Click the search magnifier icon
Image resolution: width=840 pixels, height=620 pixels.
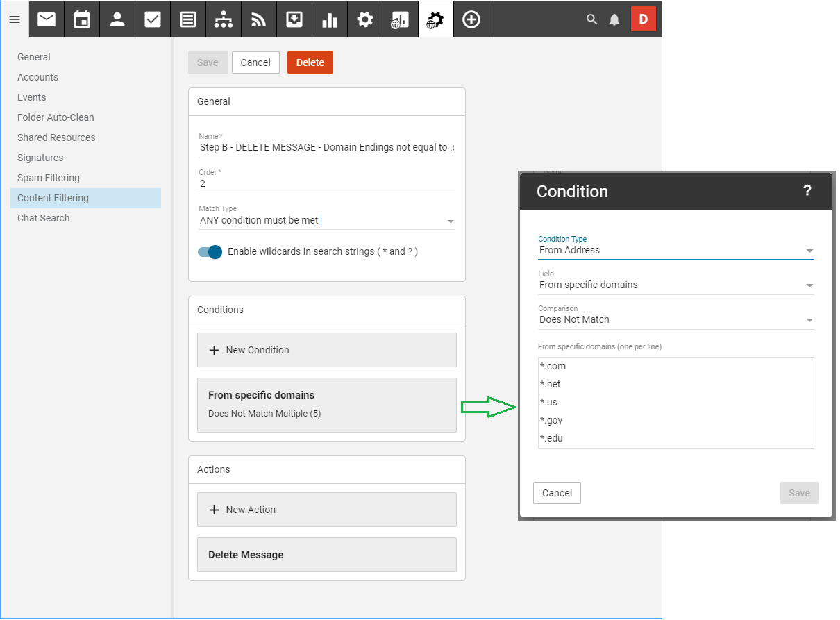click(x=591, y=19)
